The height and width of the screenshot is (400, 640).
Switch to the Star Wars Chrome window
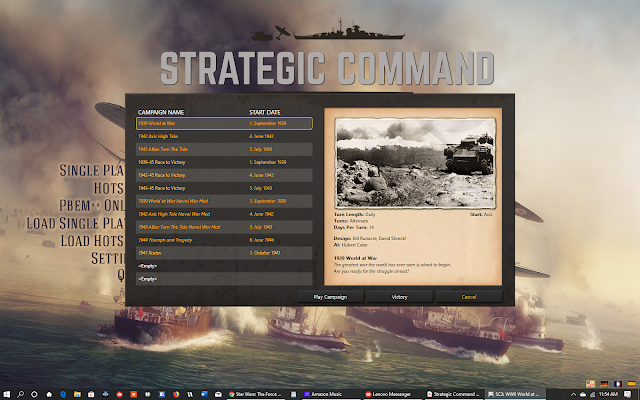(256, 394)
